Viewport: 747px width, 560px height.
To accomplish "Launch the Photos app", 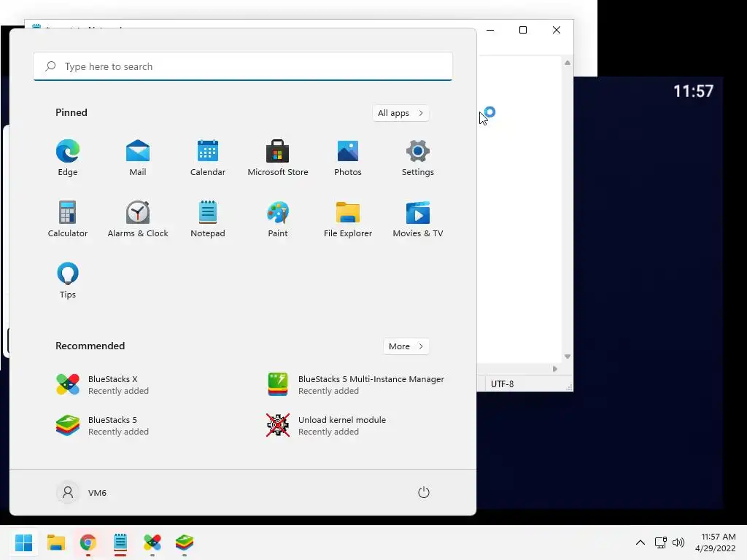I will pos(348,158).
